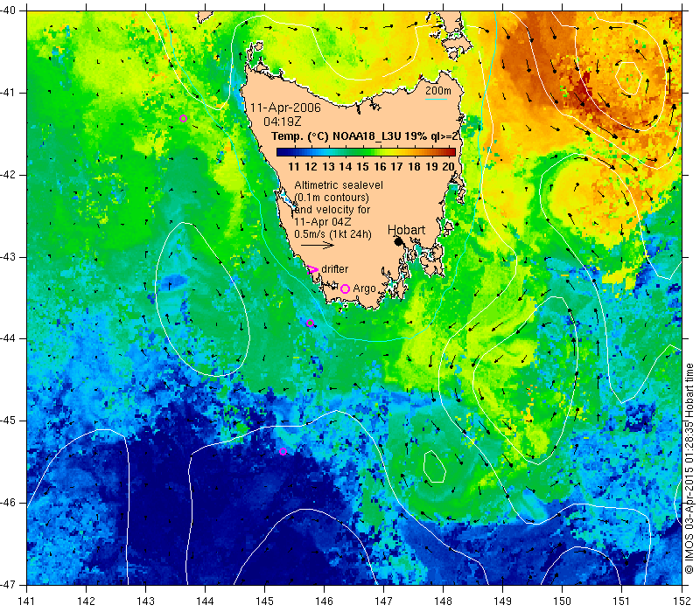Screen dimensions: 700x612
Task: Click the IMOS copyright timestamp text
Action: tap(689, 469)
